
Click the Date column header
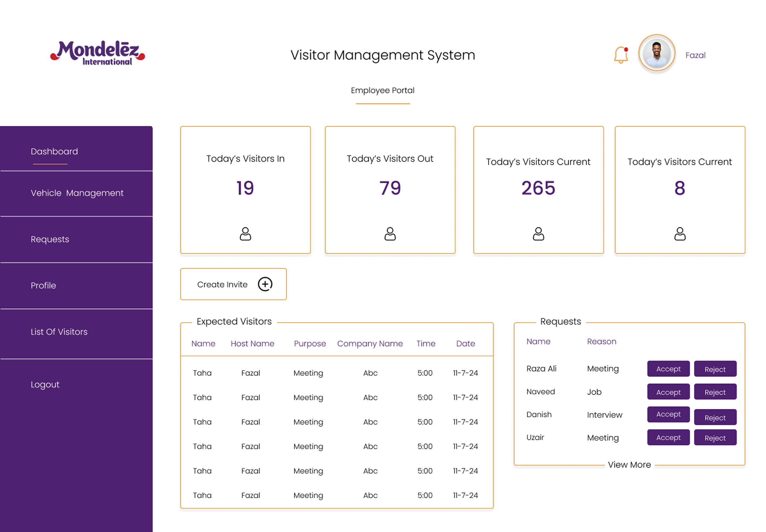465,343
